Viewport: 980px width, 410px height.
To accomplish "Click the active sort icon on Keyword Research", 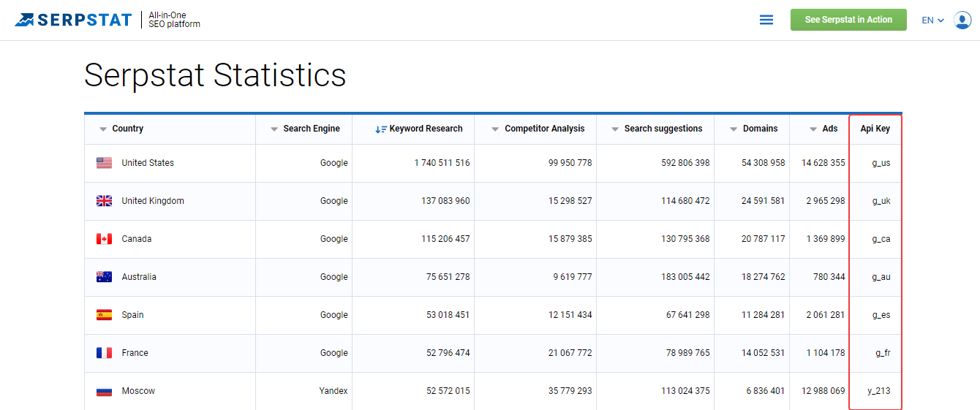I will coord(380,129).
